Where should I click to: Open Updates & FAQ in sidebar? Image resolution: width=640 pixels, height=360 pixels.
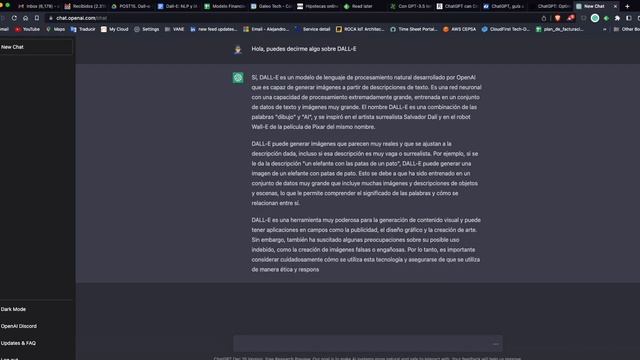tap(18, 343)
